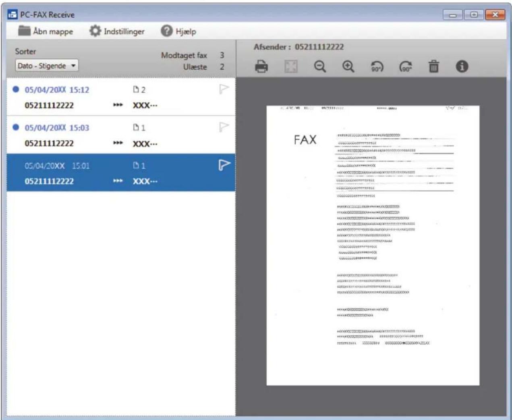Rotate fax 90° counterclockwise
512x420 pixels.
click(377, 67)
